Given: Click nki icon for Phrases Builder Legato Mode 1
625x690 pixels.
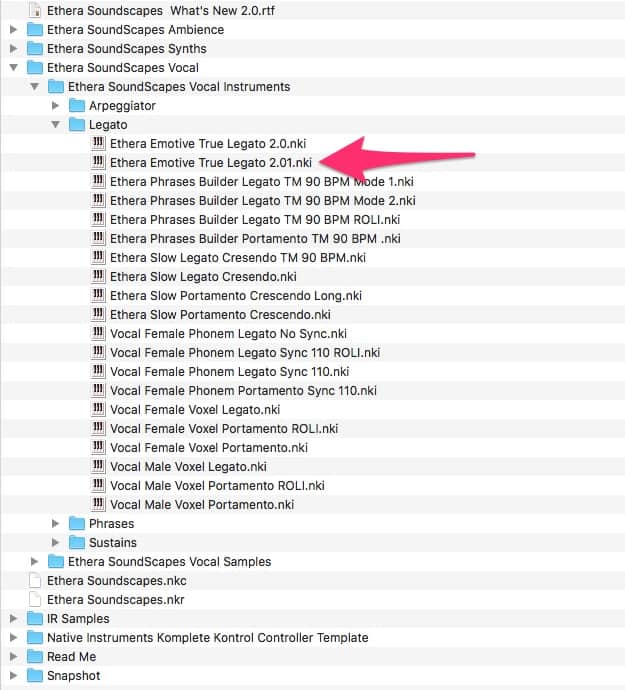Looking at the screenshot, I should tap(98, 181).
